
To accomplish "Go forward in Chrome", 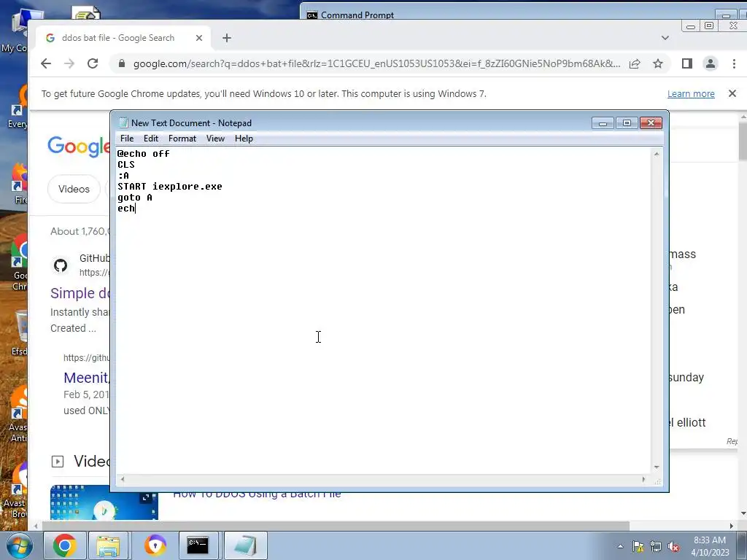I will tap(69, 64).
